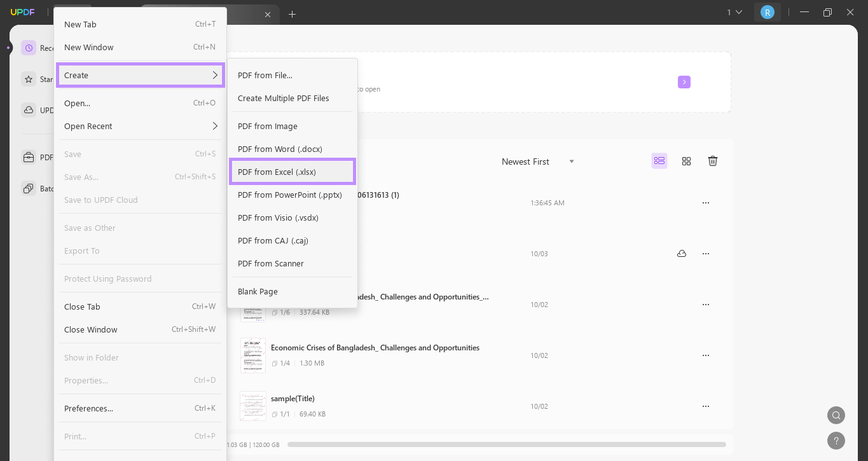Open the user account avatar R
Screen dimensions: 868x461
(x=768, y=11)
